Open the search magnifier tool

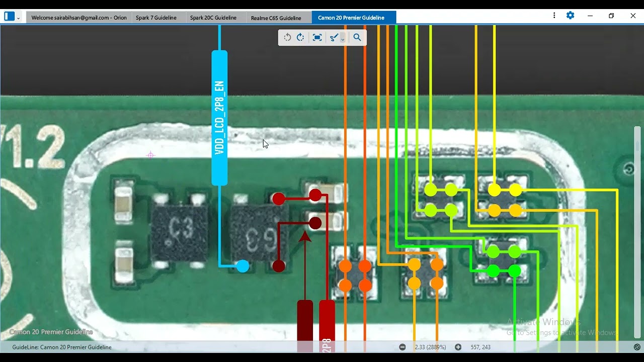pyautogui.click(x=357, y=37)
